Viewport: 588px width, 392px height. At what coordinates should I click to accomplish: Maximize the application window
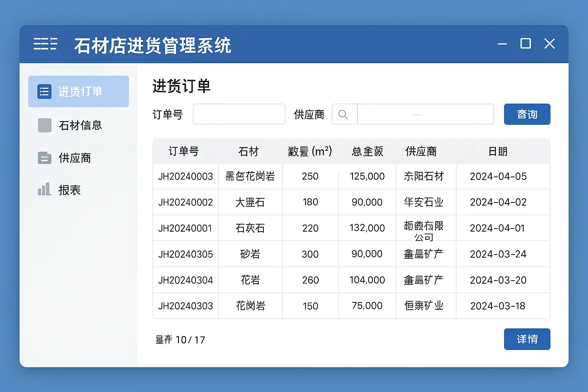(x=525, y=44)
